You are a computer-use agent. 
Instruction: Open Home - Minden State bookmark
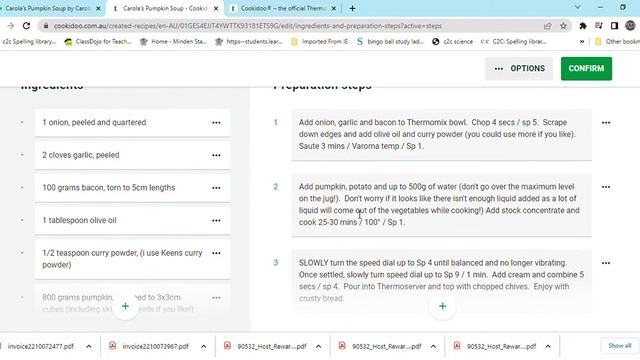[x=173, y=42]
